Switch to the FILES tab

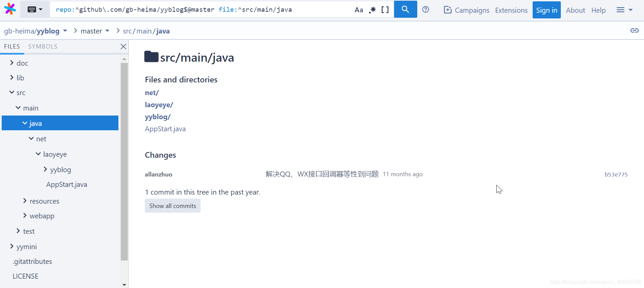[12, 47]
